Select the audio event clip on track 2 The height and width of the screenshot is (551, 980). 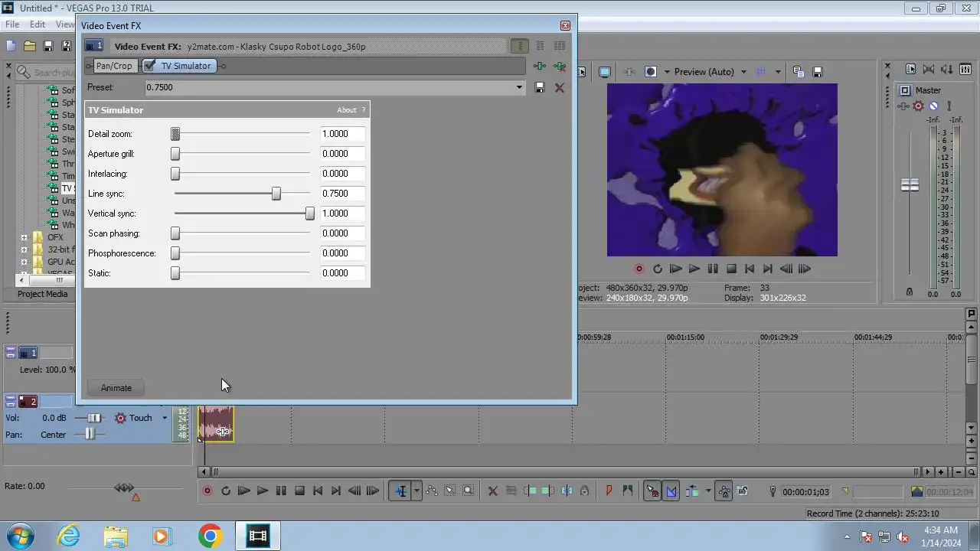216,424
